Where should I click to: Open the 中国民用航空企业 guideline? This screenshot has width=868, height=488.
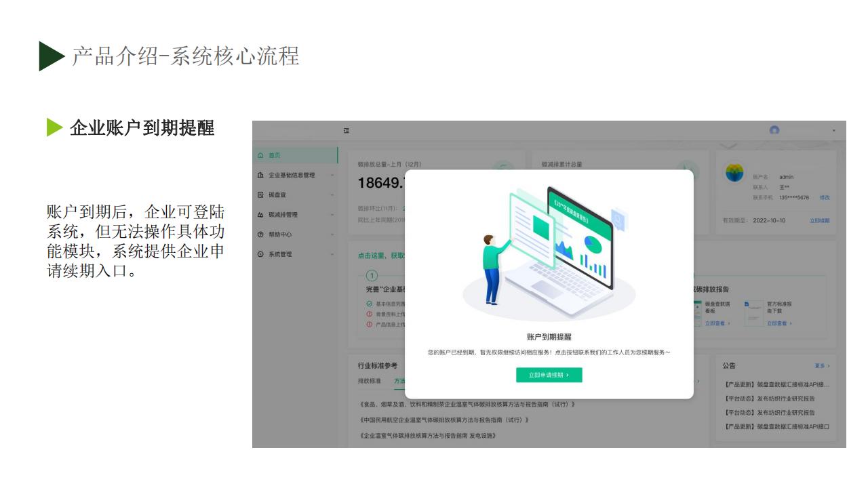(x=444, y=420)
